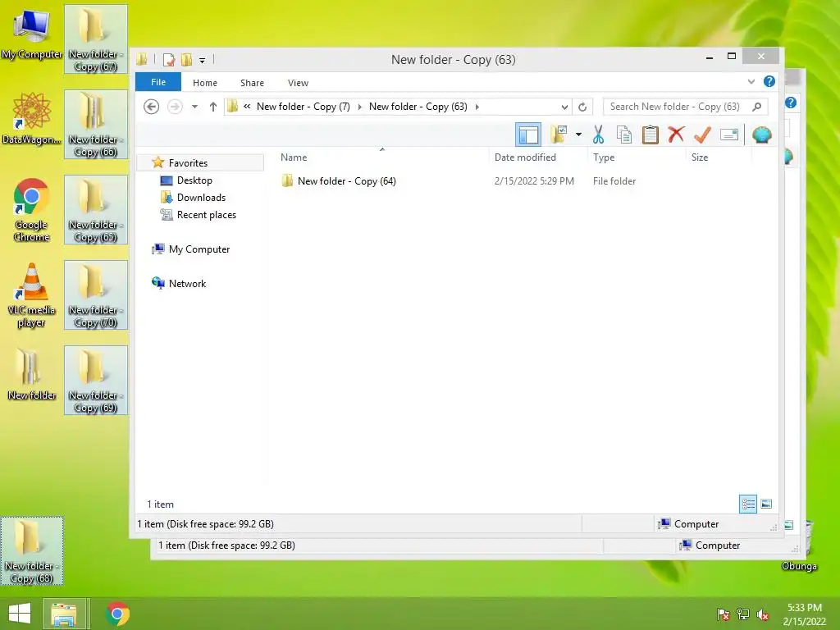
Task: Click the Cut scissors icon
Action: tap(598, 135)
